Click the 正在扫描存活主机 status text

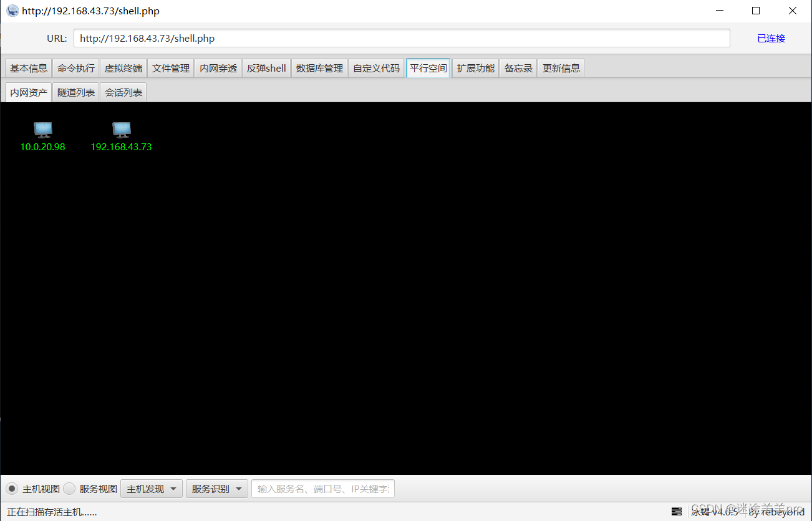pyautogui.click(x=52, y=512)
